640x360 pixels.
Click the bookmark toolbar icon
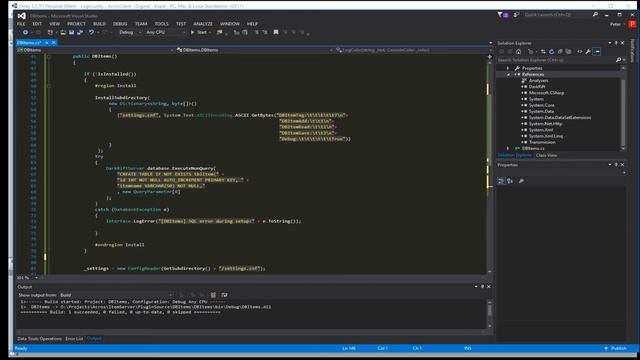click(x=276, y=32)
